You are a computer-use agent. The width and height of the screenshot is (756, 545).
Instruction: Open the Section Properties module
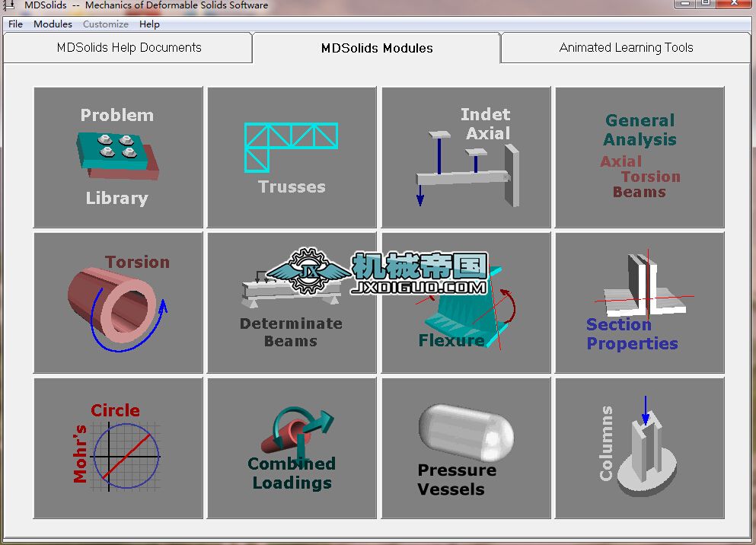point(640,303)
